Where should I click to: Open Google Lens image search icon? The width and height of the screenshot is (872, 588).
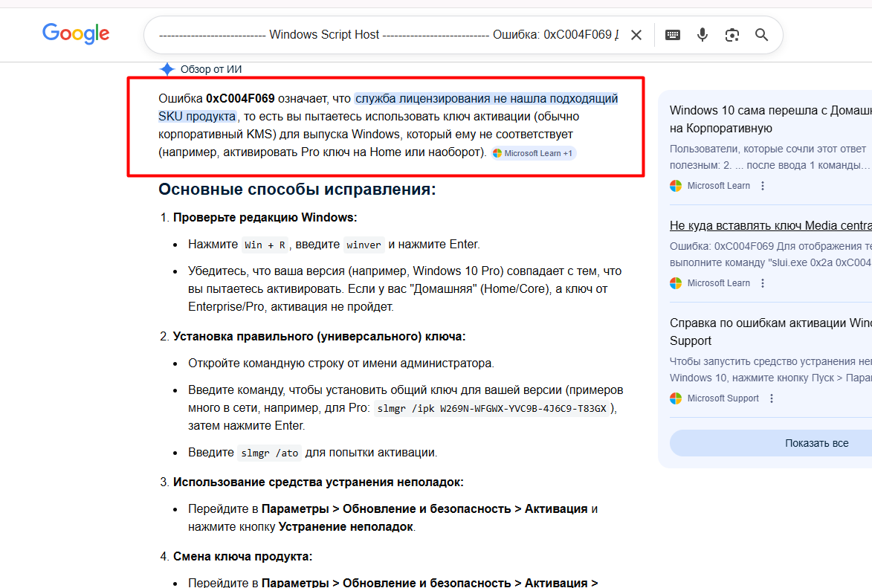click(x=732, y=35)
